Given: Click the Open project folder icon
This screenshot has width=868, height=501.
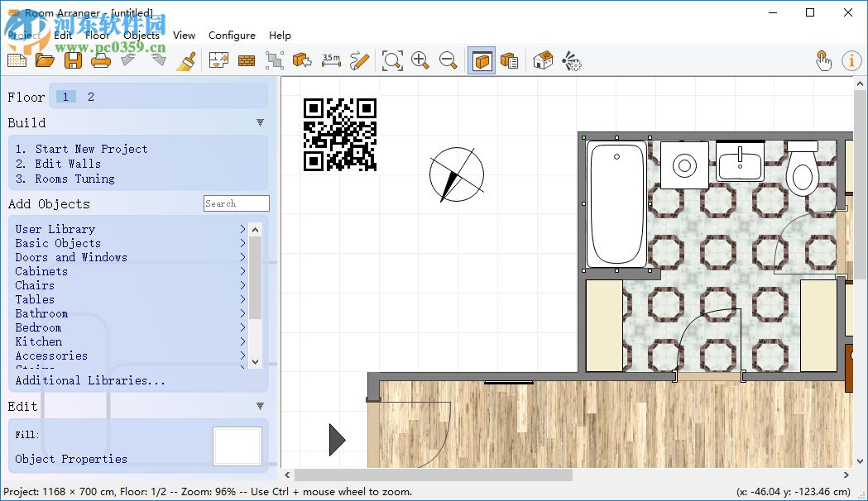Looking at the screenshot, I should click(45, 60).
